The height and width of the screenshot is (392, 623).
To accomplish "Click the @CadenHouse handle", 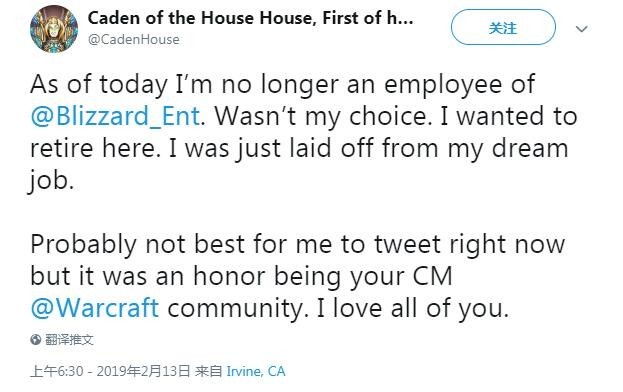I will coord(134,39).
